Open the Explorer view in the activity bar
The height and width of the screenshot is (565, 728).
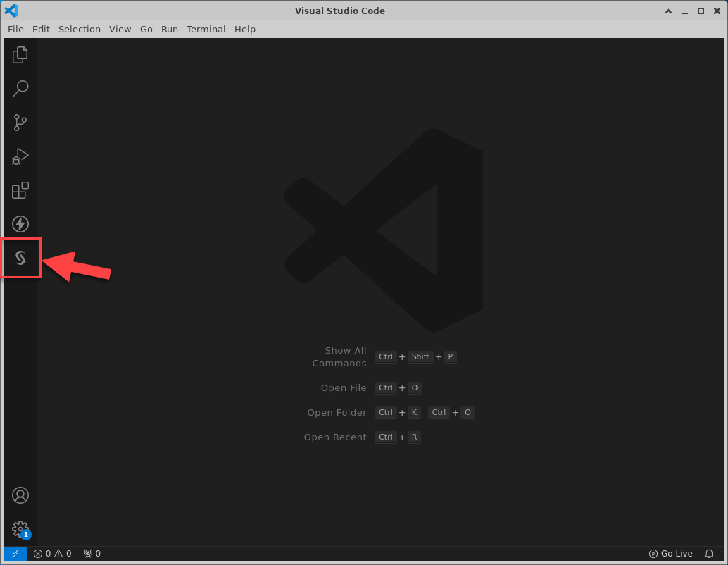[x=20, y=54]
